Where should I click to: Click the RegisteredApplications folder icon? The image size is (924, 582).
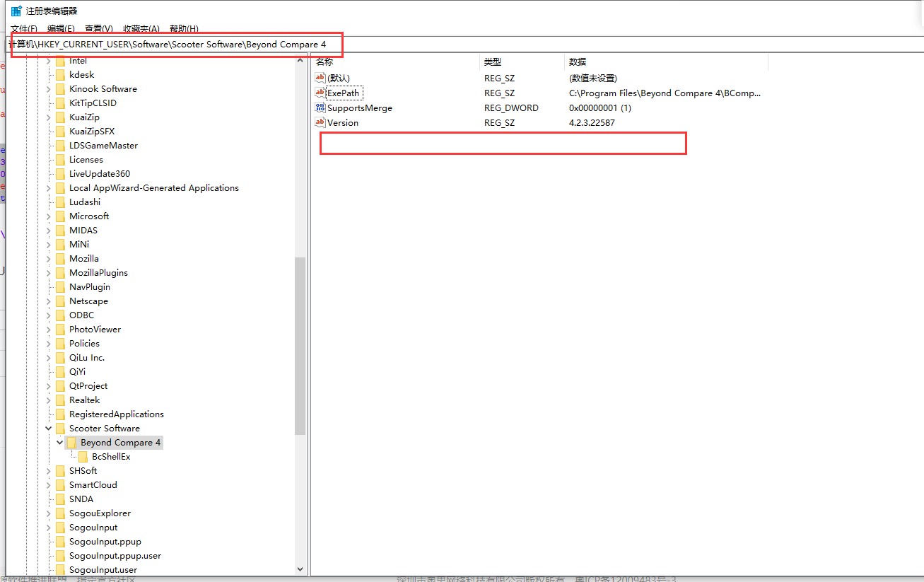[x=60, y=414]
